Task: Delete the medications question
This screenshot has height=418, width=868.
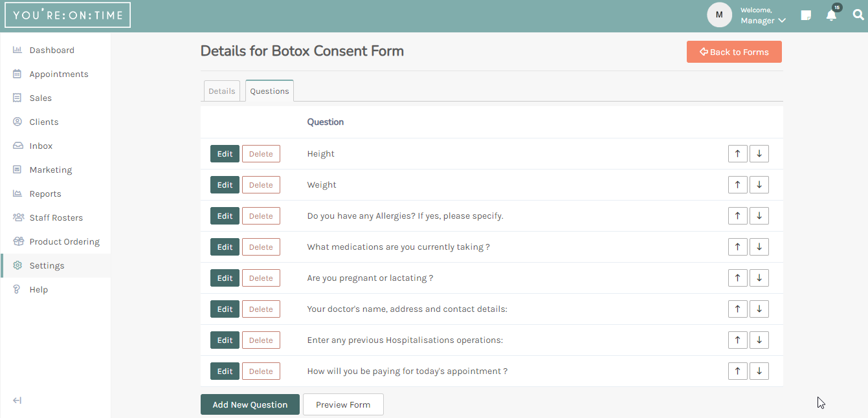Action: [261, 247]
